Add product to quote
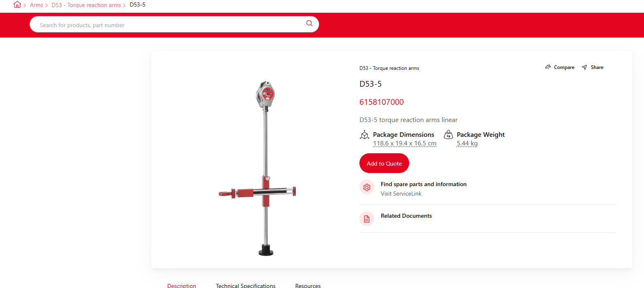 [x=384, y=163]
